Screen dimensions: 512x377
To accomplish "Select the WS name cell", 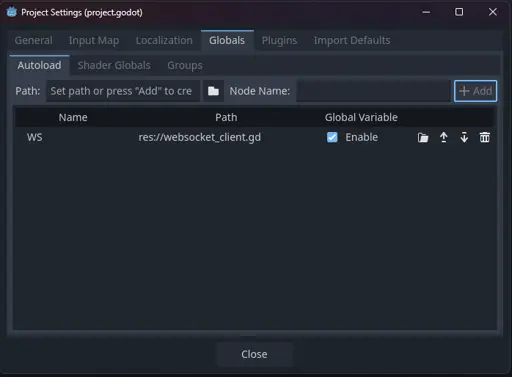I will [x=35, y=137].
